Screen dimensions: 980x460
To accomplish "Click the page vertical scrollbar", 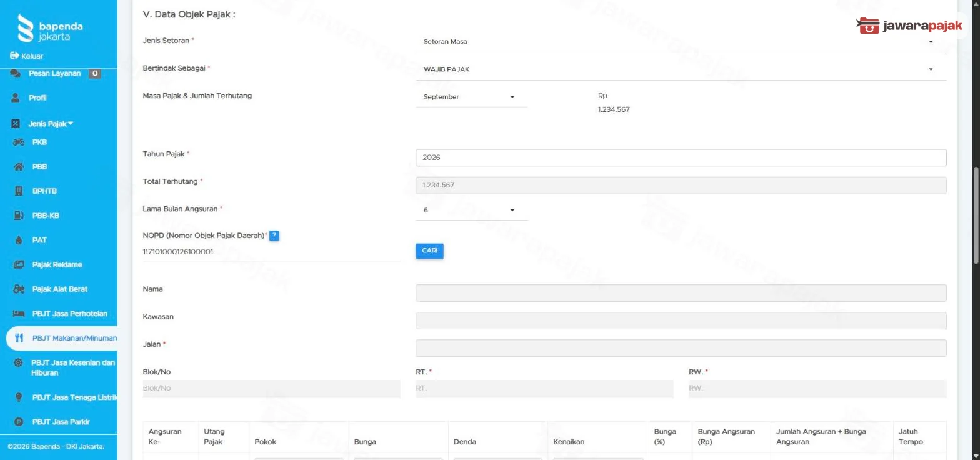I will pyautogui.click(x=976, y=214).
